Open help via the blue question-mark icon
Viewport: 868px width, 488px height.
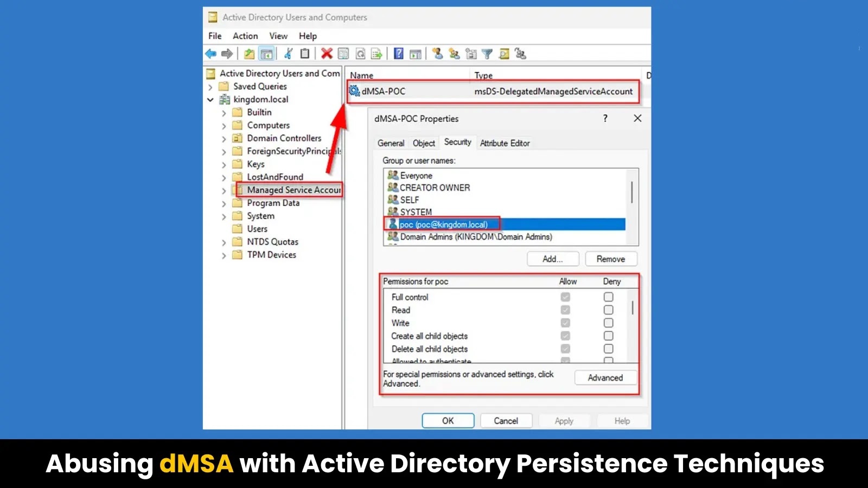tap(399, 53)
